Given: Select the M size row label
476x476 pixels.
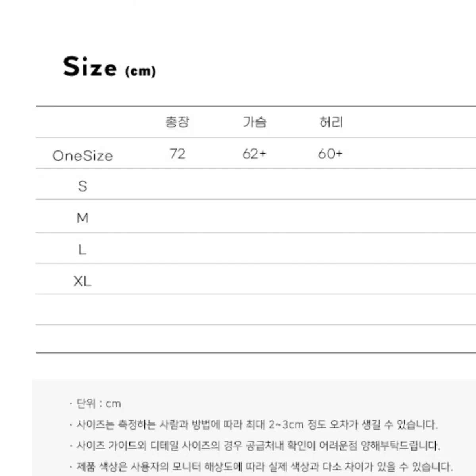Looking at the screenshot, I should point(83,218).
